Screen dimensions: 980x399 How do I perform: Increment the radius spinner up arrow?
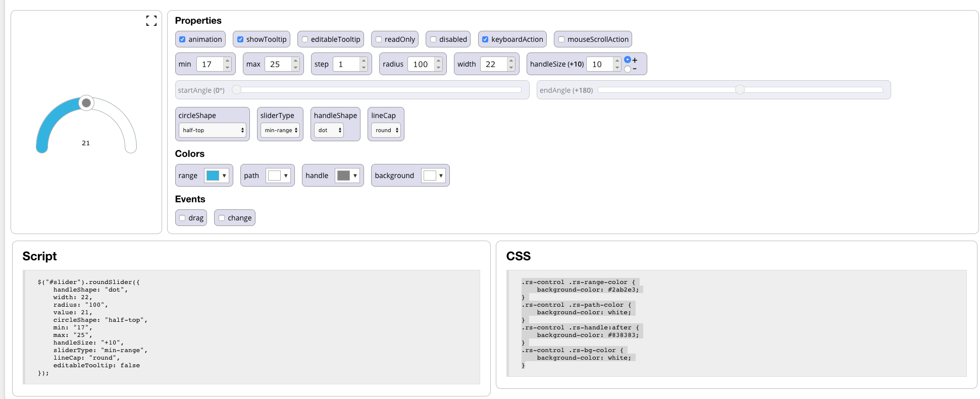(x=438, y=61)
